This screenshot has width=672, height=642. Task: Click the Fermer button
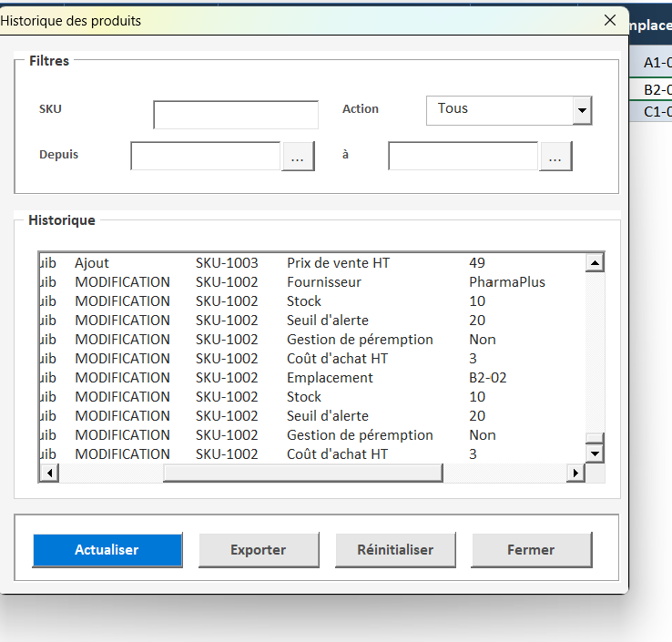tap(531, 550)
